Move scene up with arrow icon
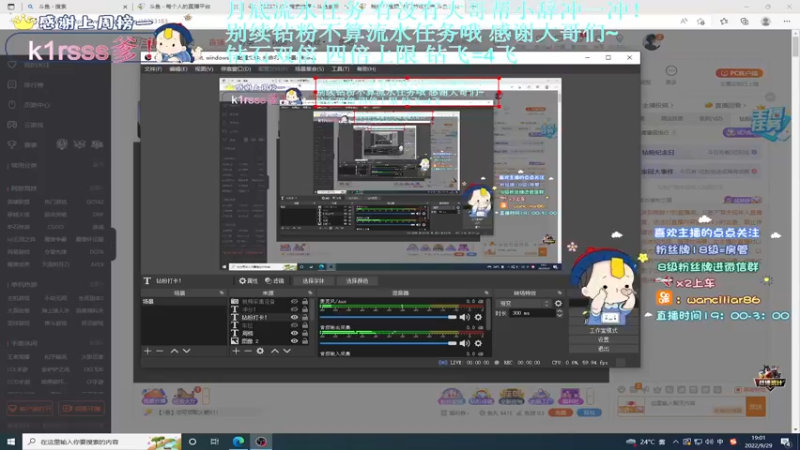This screenshot has height=450, width=800. pyautogui.click(x=174, y=351)
